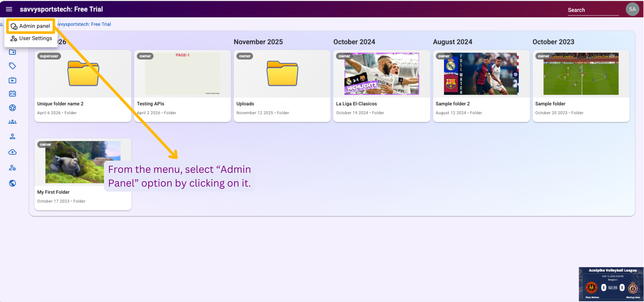644x302 pixels.
Task: Open the teams group icon
Action: tap(12, 122)
